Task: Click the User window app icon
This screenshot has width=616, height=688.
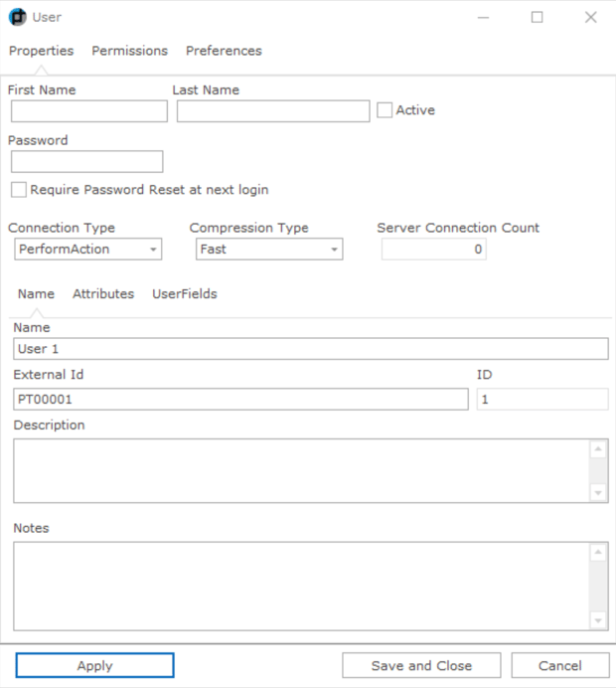Action: coord(18,17)
